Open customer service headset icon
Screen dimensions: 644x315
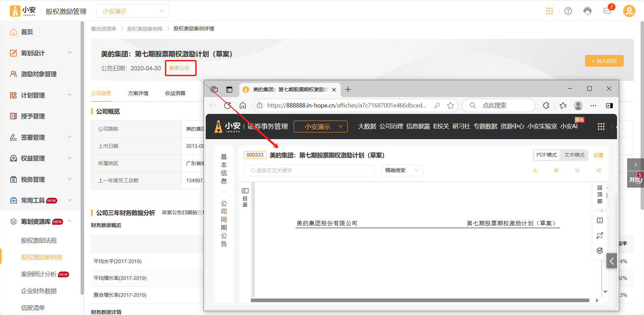587,11
